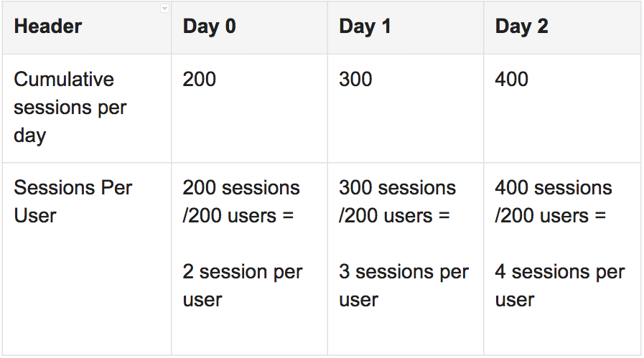This screenshot has height=358, width=644.
Task: Click the '3 sessions per user' text
Action: [403, 286]
